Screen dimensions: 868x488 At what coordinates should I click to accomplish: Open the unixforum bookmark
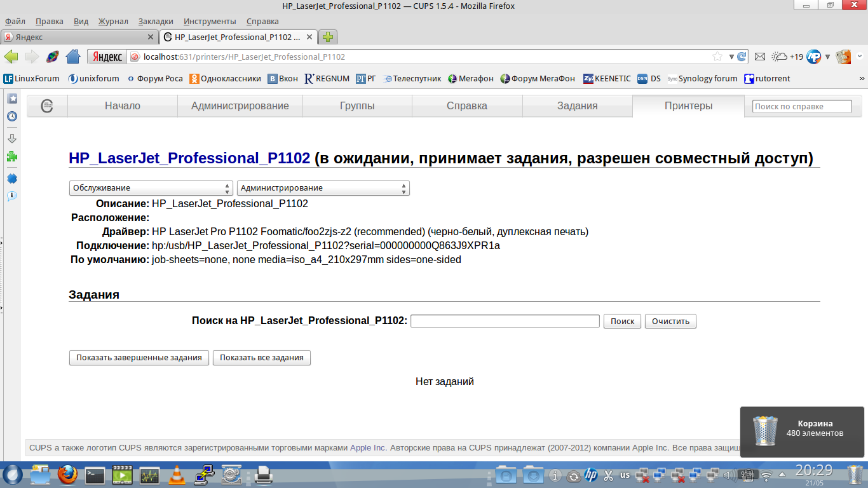click(x=94, y=79)
